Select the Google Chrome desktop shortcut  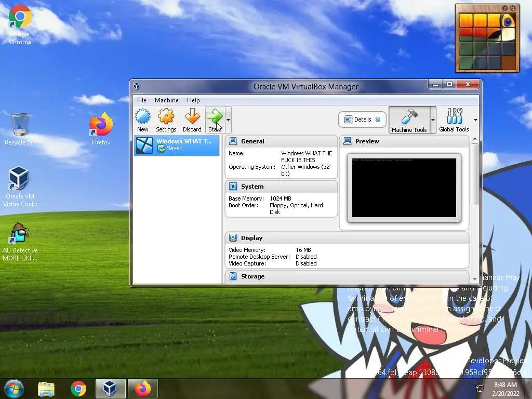click(x=20, y=25)
